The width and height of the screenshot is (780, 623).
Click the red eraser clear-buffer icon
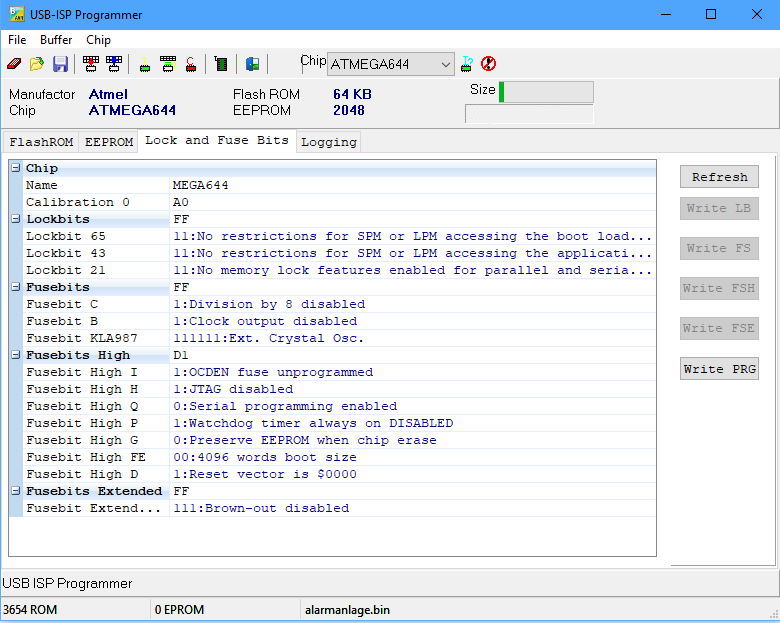tap(14, 64)
